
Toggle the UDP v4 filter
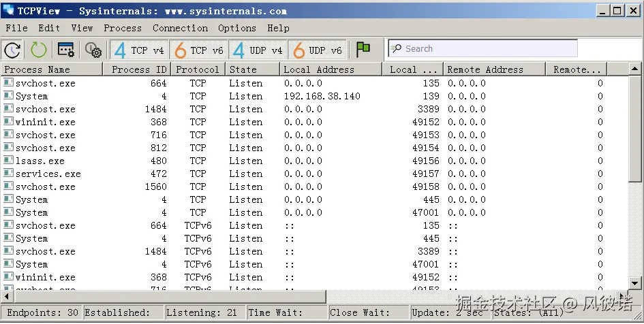(x=258, y=50)
